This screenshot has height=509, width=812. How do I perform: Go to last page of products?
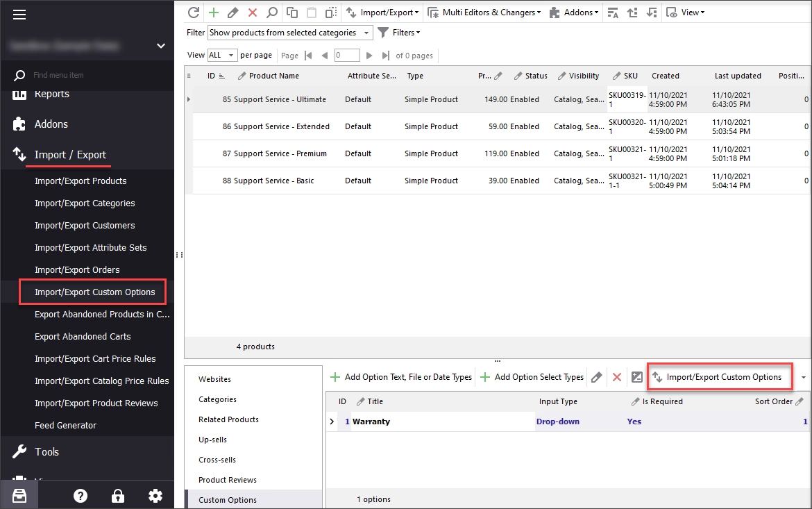[385, 56]
